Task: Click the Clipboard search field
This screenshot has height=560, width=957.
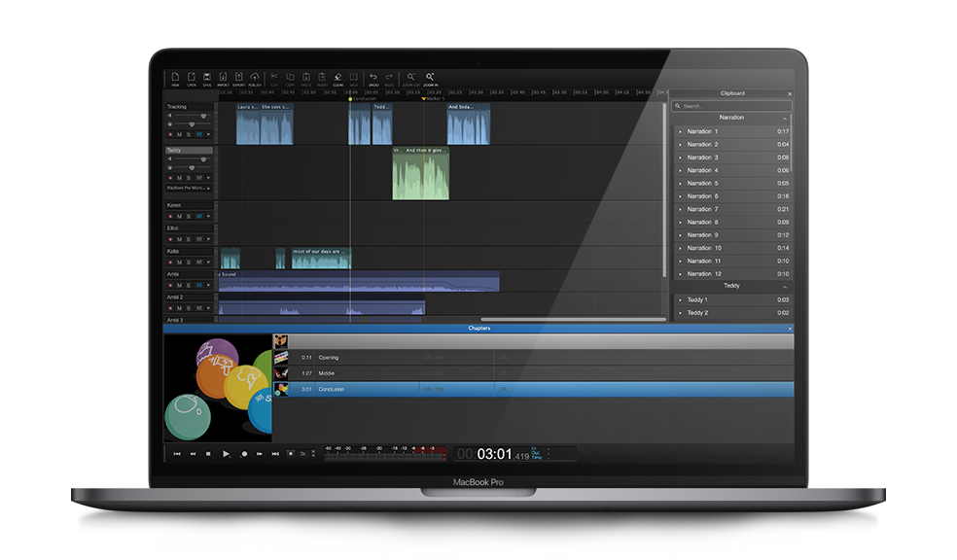Action: pos(731,106)
